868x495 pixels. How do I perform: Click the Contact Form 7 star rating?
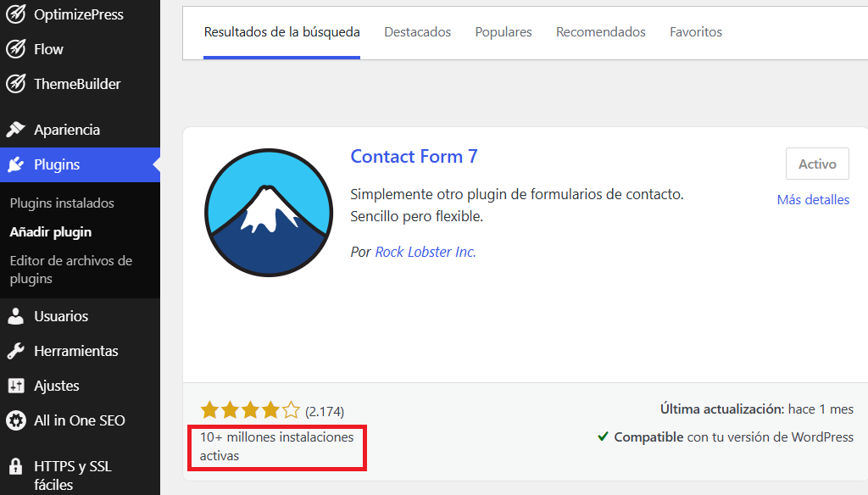(x=250, y=411)
